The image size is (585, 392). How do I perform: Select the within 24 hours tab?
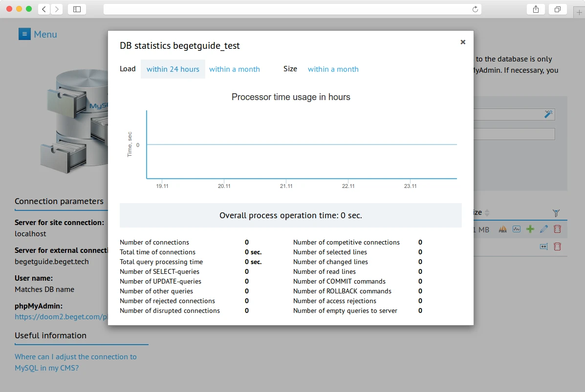[173, 69]
